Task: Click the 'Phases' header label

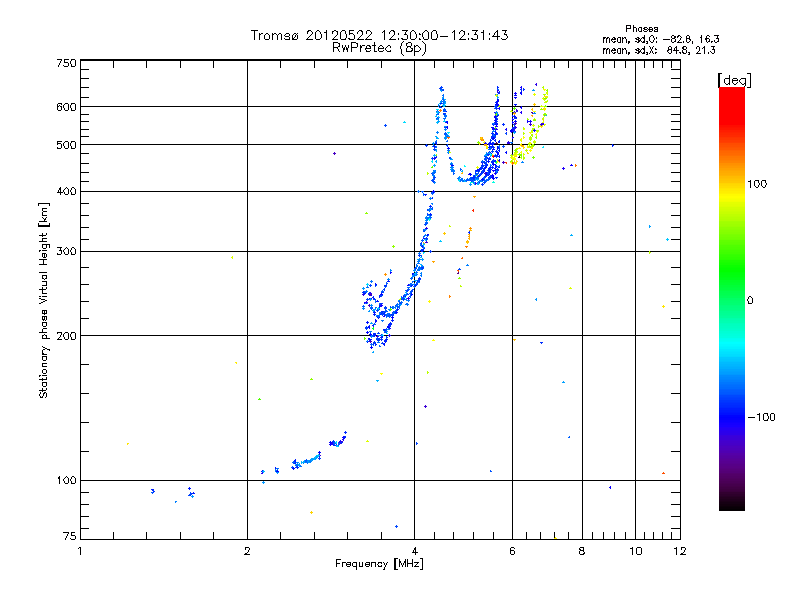Action: 642,29
